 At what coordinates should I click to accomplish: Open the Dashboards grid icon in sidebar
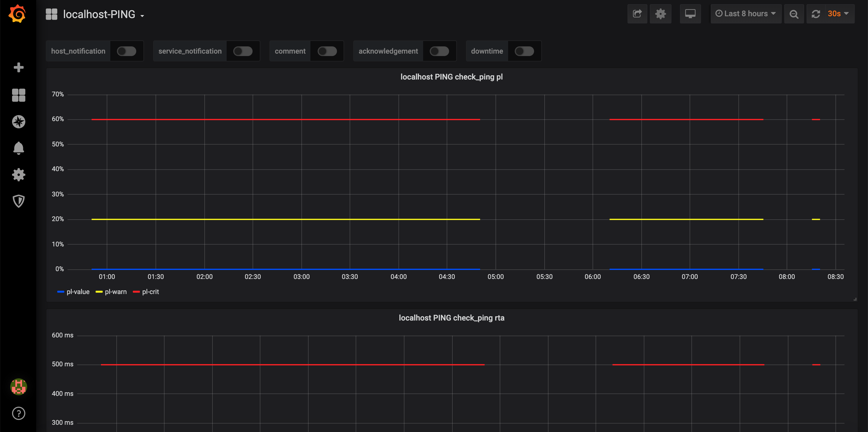pos(18,95)
